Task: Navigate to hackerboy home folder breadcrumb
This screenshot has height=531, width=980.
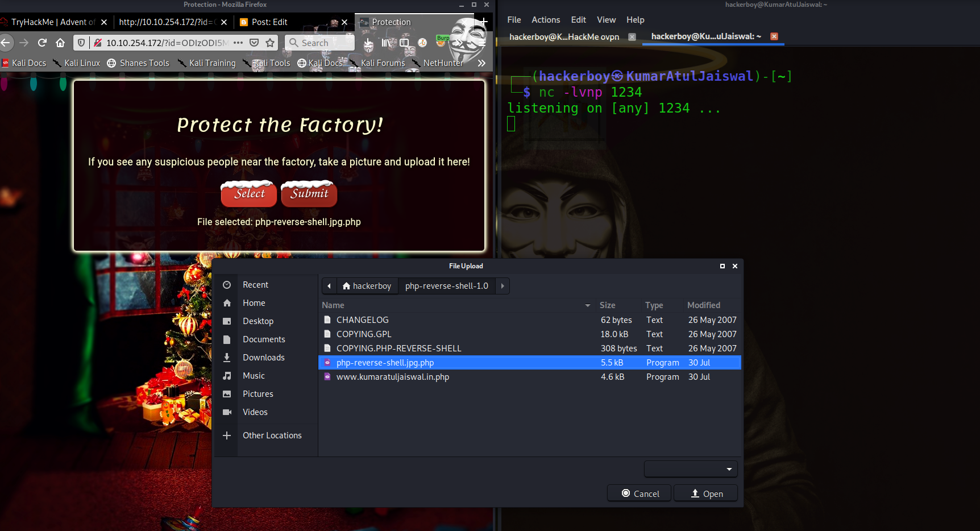Action: click(x=367, y=286)
